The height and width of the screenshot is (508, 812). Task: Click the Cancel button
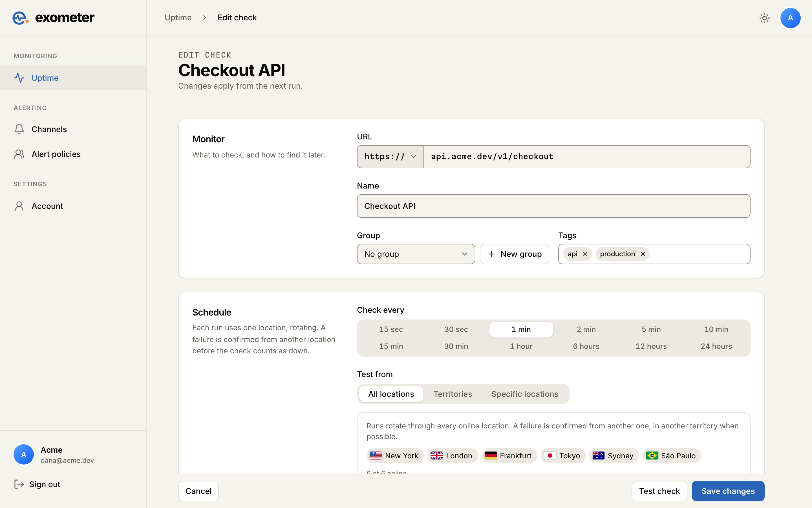coord(198,491)
